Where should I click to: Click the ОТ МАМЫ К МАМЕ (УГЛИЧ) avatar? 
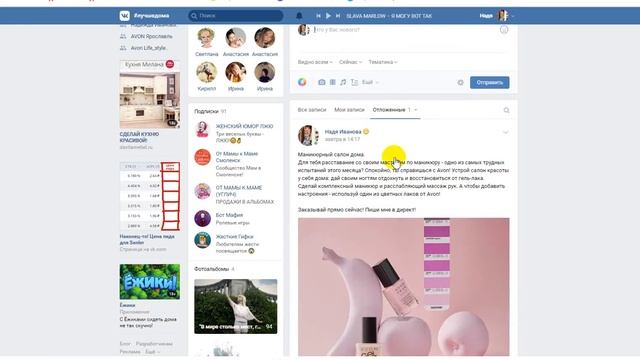[x=202, y=191]
